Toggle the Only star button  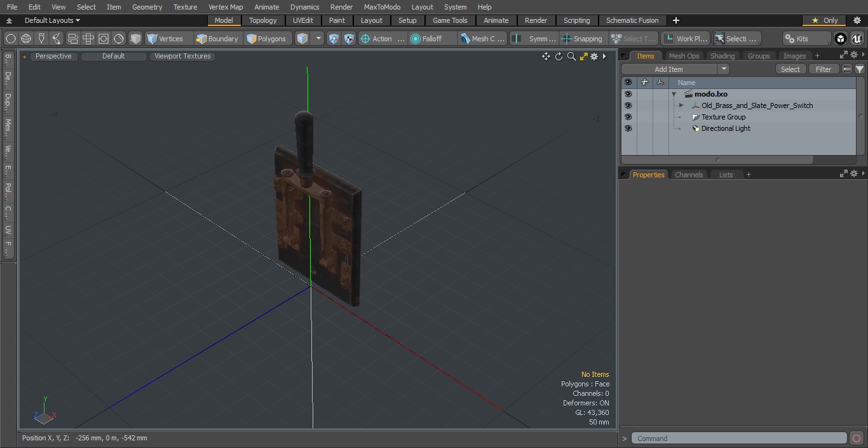click(x=824, y=20)
